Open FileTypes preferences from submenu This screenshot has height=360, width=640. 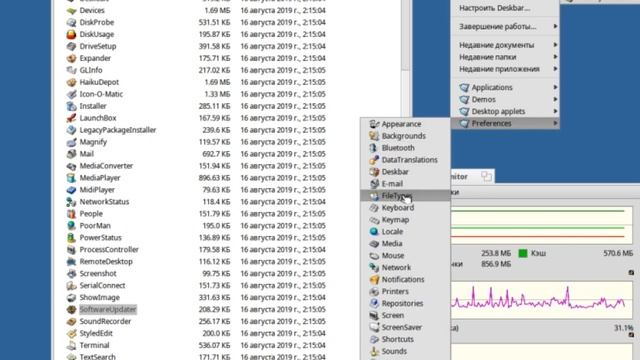tap(405, 196)
